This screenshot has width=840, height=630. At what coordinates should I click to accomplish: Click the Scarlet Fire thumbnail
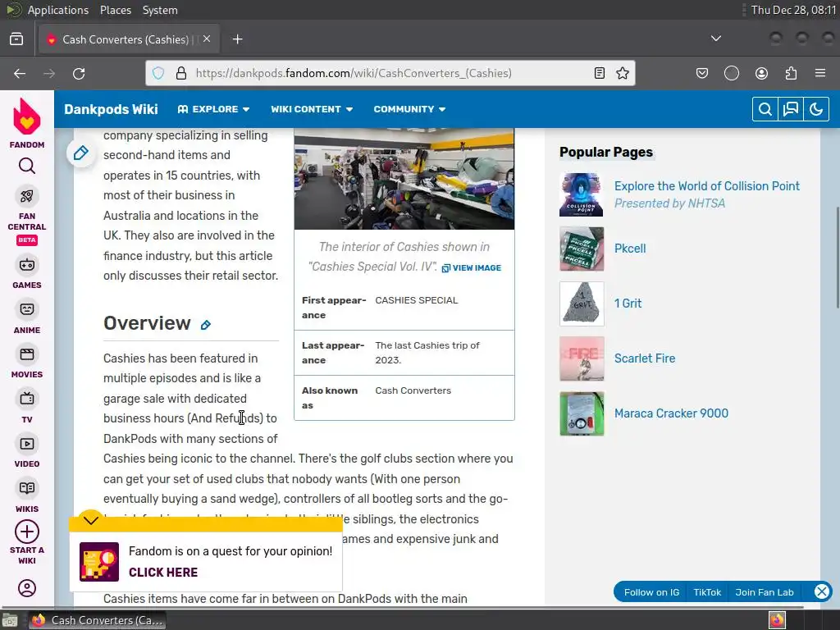[582, 358]
